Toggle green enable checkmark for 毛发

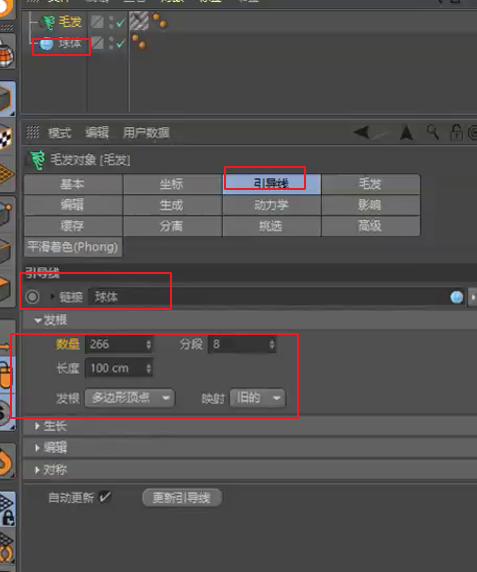pyautogui.click(x=120, y=23)
